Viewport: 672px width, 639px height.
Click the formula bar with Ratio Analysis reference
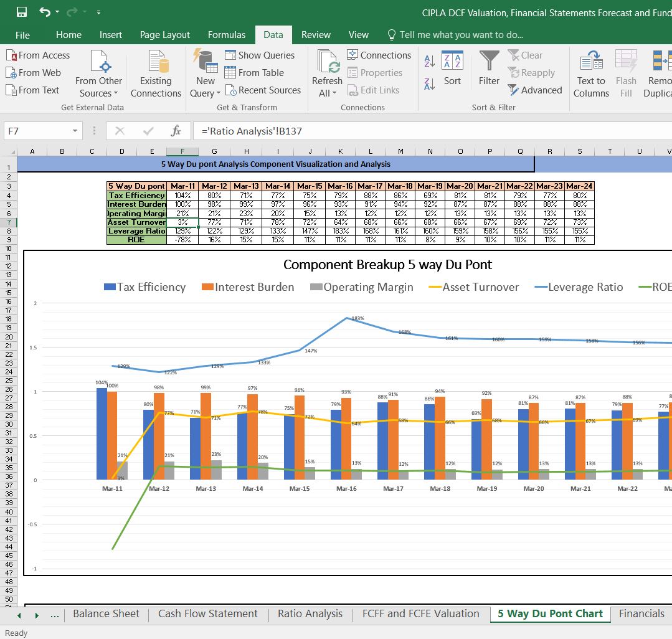pyautogui.click(x=432, y=131)
